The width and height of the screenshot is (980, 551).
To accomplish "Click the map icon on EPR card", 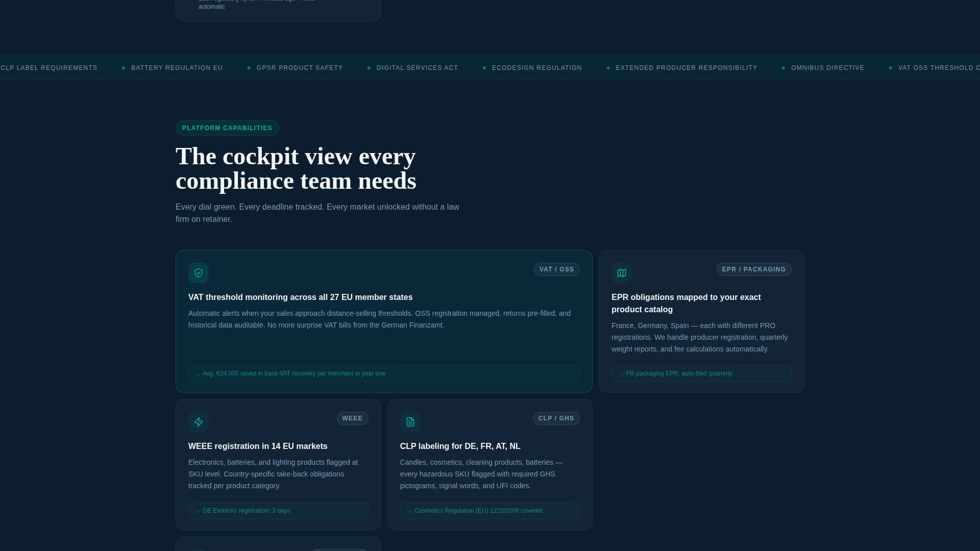I will (x=622, y=273).
